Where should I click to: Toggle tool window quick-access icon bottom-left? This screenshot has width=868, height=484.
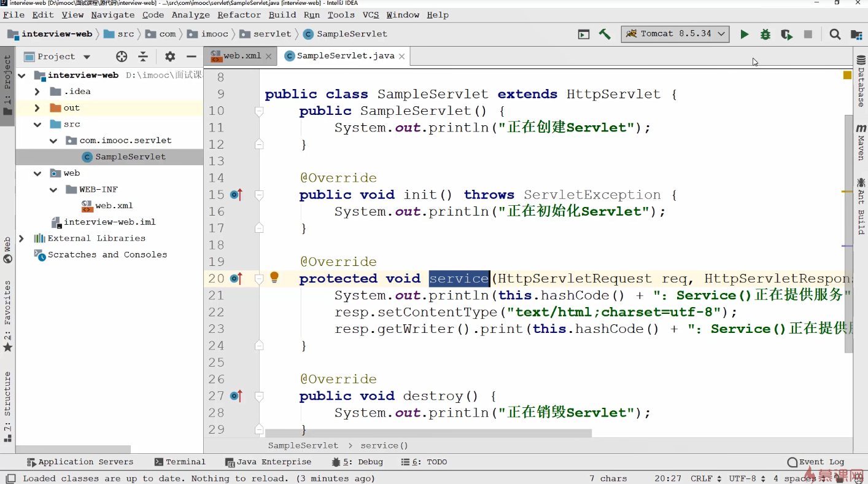click(10, 478)
